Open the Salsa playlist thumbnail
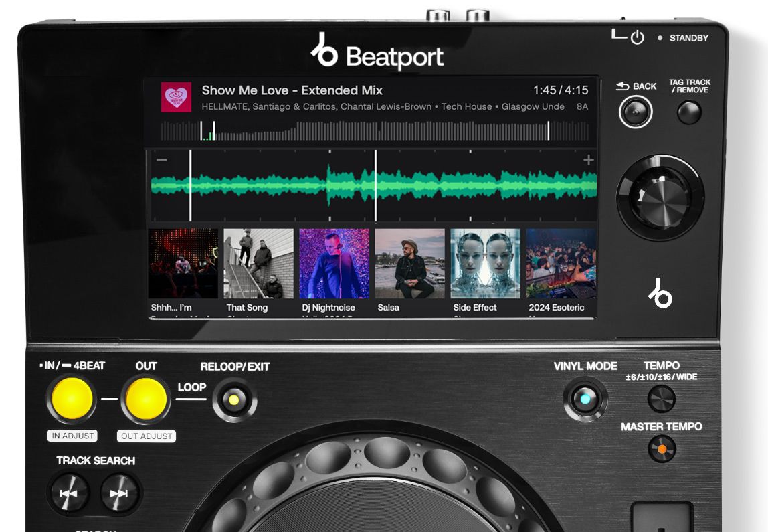The width and height of the screenshot is (768, 532). [409, 263]
